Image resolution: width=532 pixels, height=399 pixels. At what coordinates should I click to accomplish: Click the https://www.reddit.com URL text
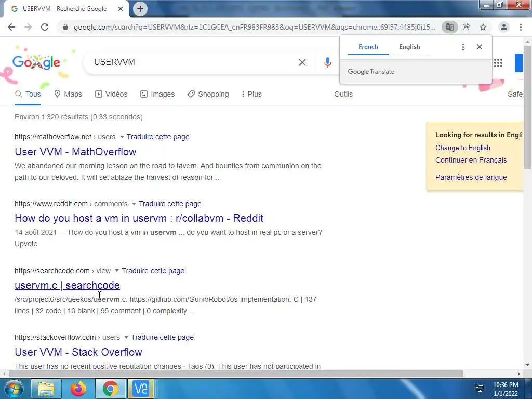point(51,204)
